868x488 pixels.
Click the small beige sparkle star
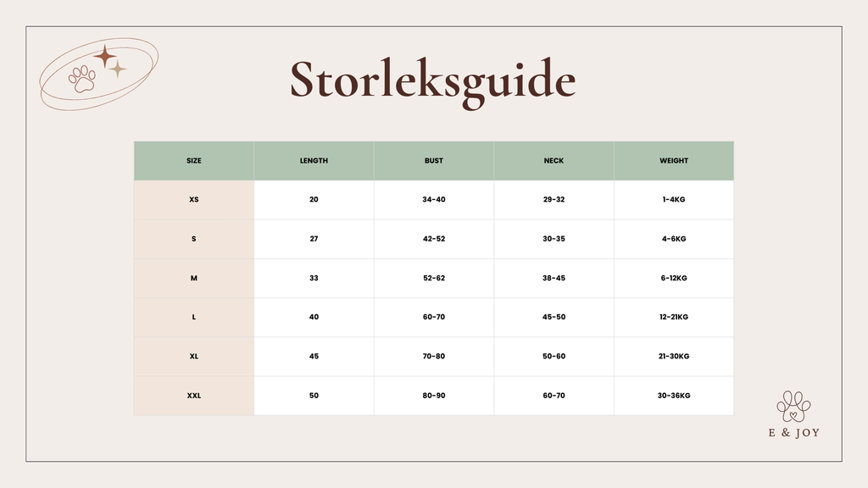pos(118,69)
